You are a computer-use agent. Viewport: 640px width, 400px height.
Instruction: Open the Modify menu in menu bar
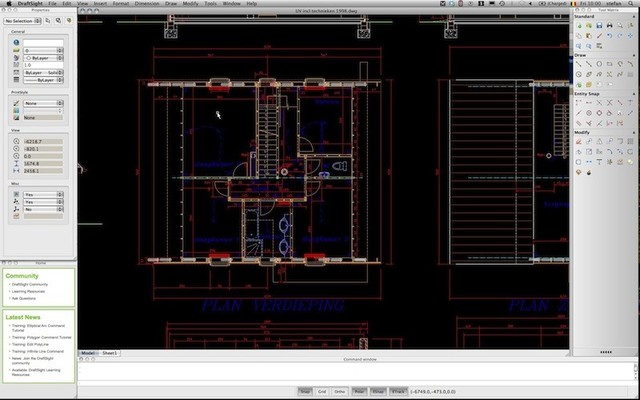[190, 3]
